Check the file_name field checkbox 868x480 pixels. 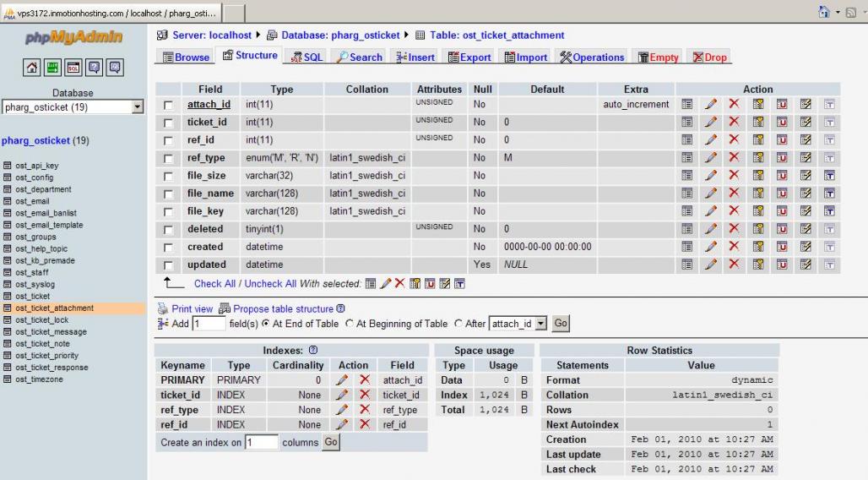168,194
